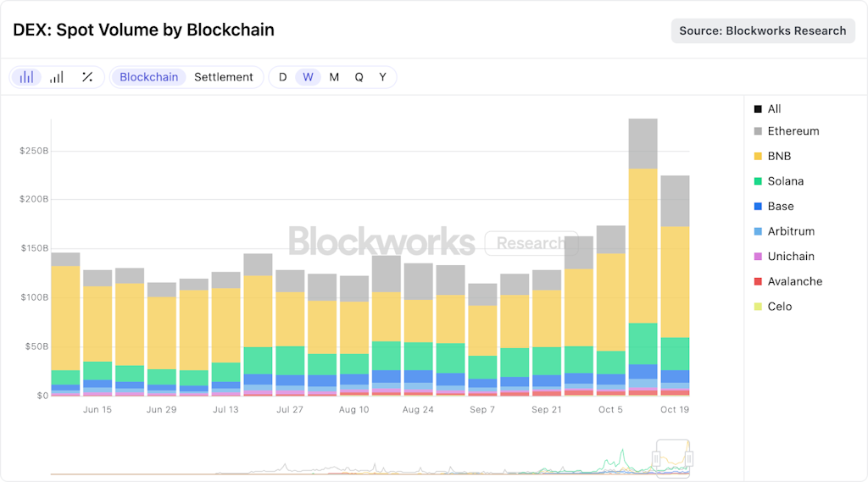
Task: Set interval to daily (D)
Action: (282, 77)
